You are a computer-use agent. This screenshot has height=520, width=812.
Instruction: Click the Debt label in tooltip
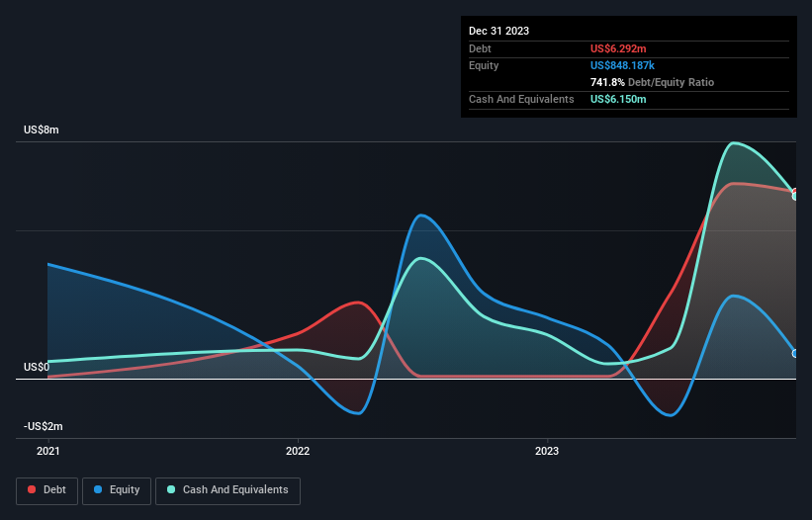(x=480, y=48)
